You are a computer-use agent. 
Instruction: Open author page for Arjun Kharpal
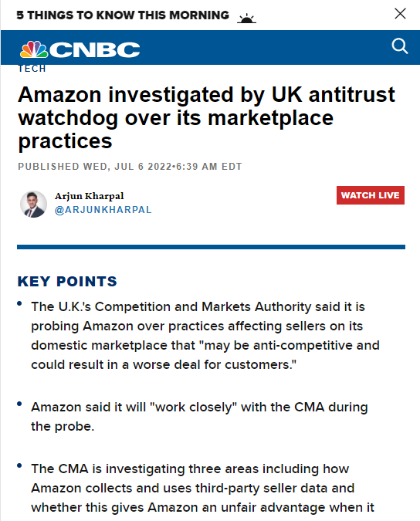click(89, 196)
